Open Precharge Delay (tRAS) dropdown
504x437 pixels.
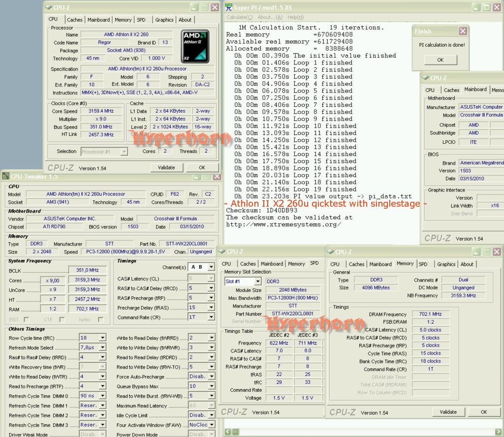coord(211,308)
